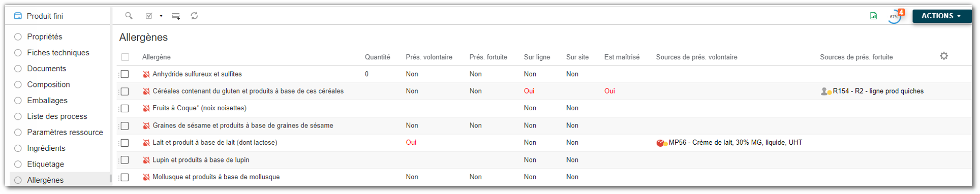
Task: Tick the checkbox for Anhydride sulfureux et sulfites
Action: click(125, 74)
